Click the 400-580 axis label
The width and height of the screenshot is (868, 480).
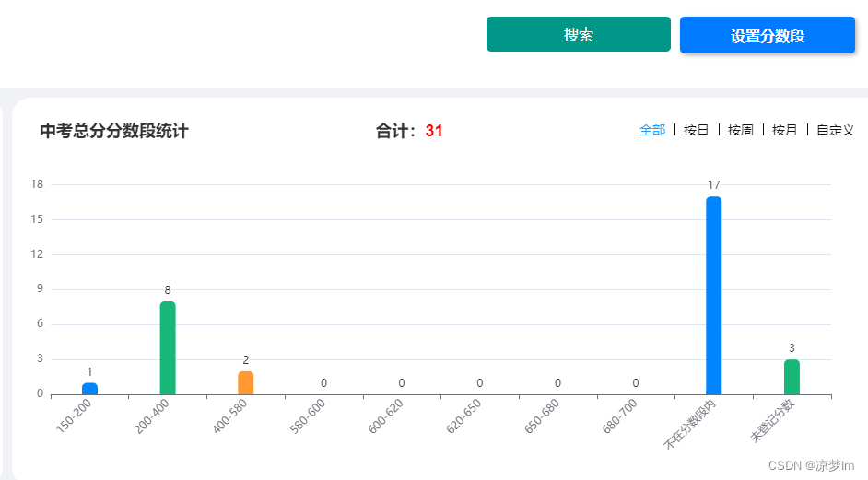229,416
